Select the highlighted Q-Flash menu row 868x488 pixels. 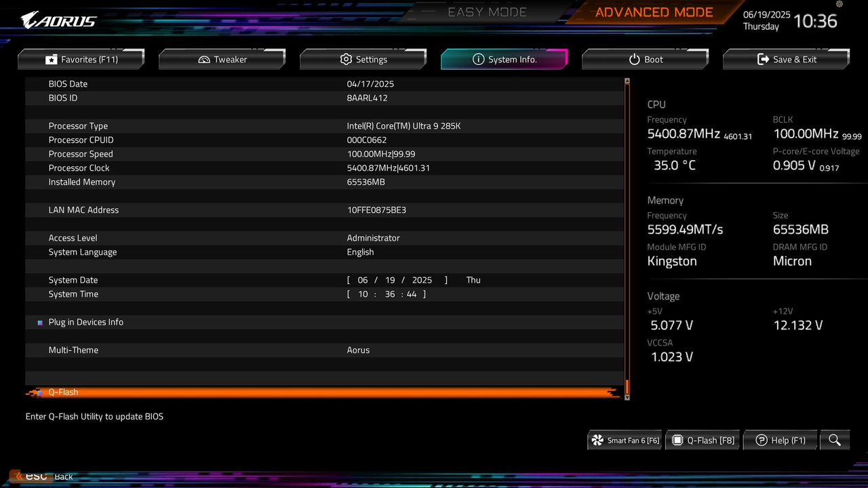[x=324, y=392]
